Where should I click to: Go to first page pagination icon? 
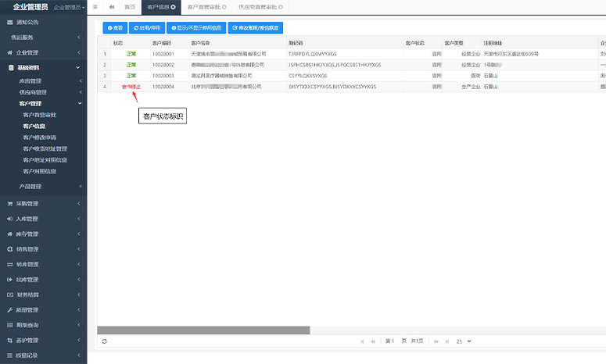click(x=362, y=341)
